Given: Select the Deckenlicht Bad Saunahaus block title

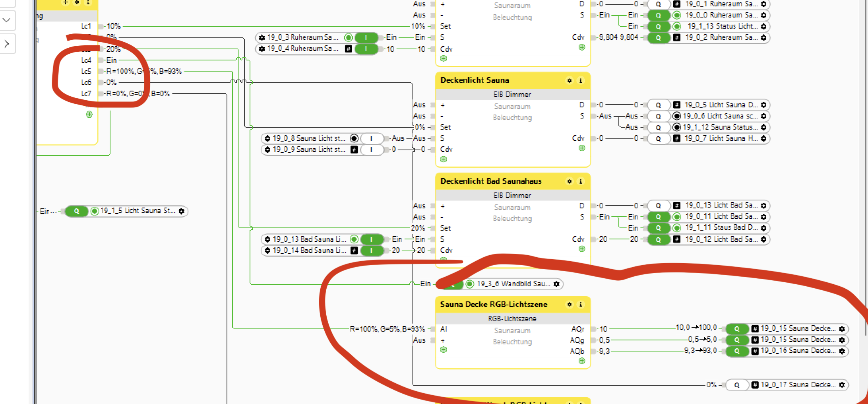Looking at the screenshot, I should (x=491, y=181).
